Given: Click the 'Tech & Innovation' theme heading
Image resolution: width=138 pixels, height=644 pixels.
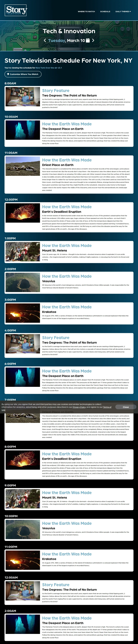Looking at the screenshot, I should 69,31.
